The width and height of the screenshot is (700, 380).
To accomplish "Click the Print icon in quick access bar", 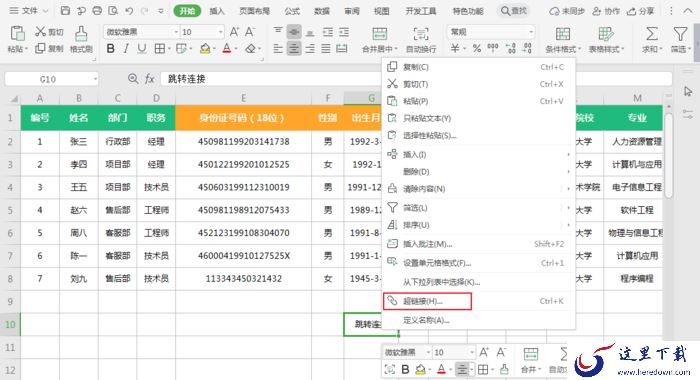I will [97, 11].
